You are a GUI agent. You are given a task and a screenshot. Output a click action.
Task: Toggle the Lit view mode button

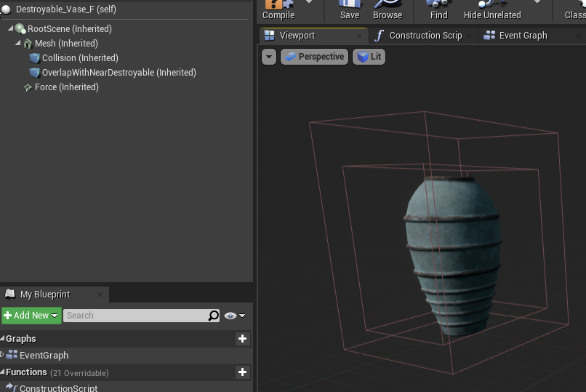(369, 57)
